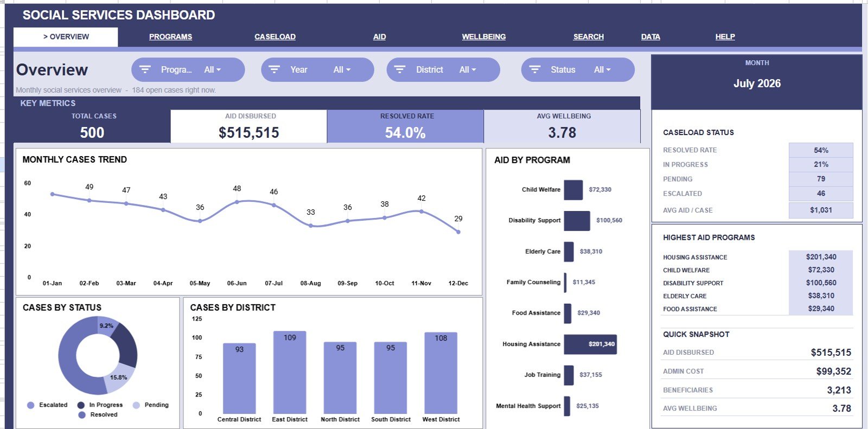The width and height of the screenshot is (868, 429).
Task: Go to the Search tab
Action: (589, 37)
